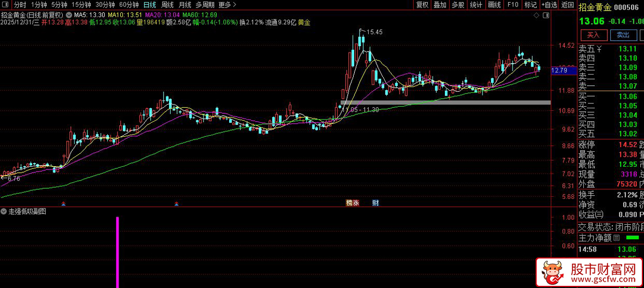The height and width of the screenshot is (288, 644).
Task: Click the 15.45 high price label
Action: coord(375,32)
